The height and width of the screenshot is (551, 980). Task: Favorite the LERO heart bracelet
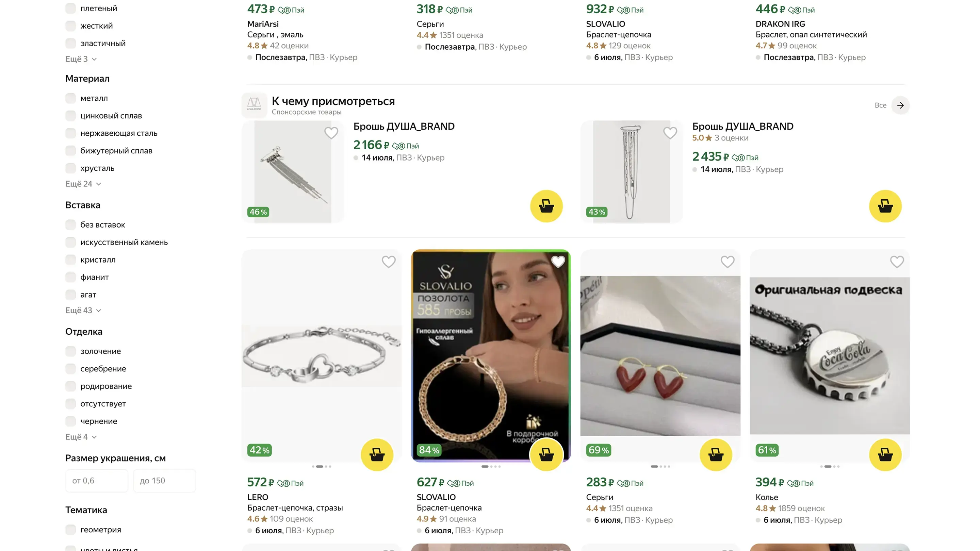(x=388, y=262)
